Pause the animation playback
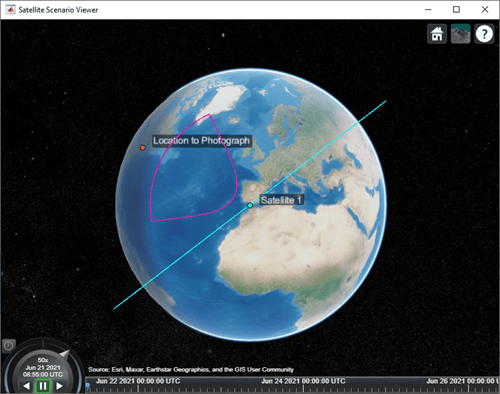Screen dimensions: 500x394 click(x=43, y=386)
